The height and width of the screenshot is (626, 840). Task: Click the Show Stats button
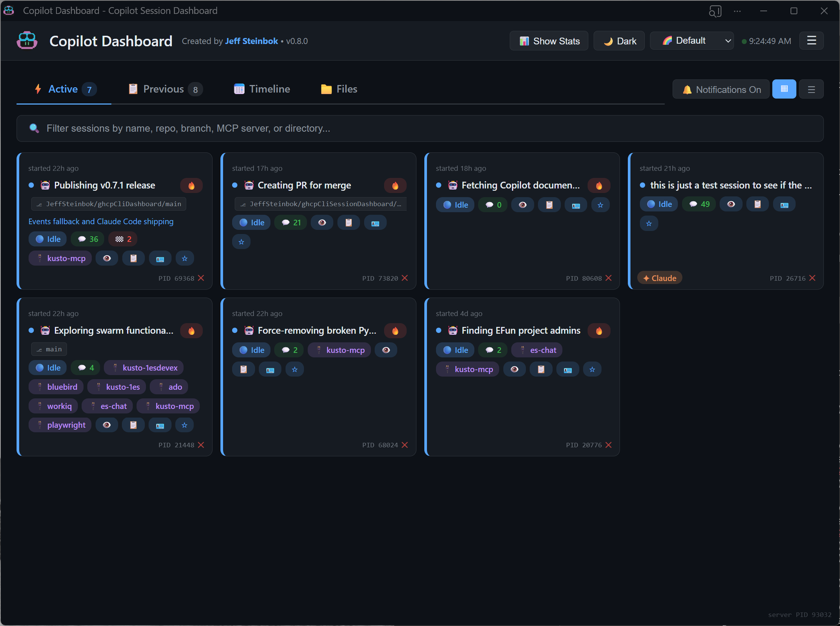pyautogui.click(x=549, y=41)
